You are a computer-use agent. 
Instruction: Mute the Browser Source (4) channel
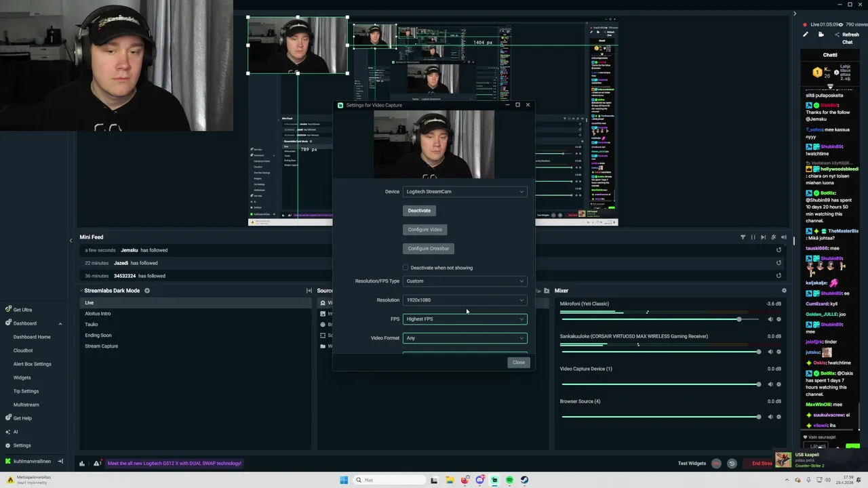pyautogui.click(x=770, y=417)
